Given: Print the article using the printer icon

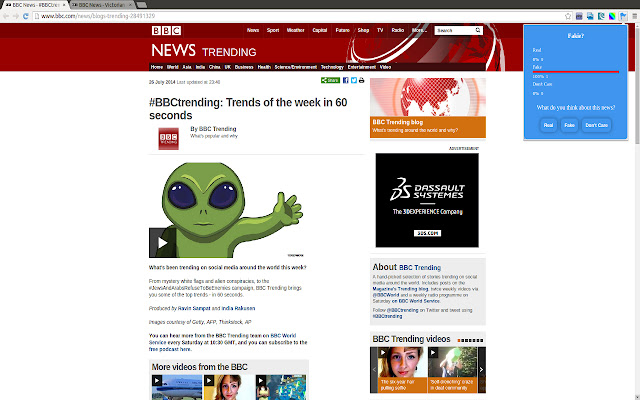Looking at the screenshot, I should 361,80.
